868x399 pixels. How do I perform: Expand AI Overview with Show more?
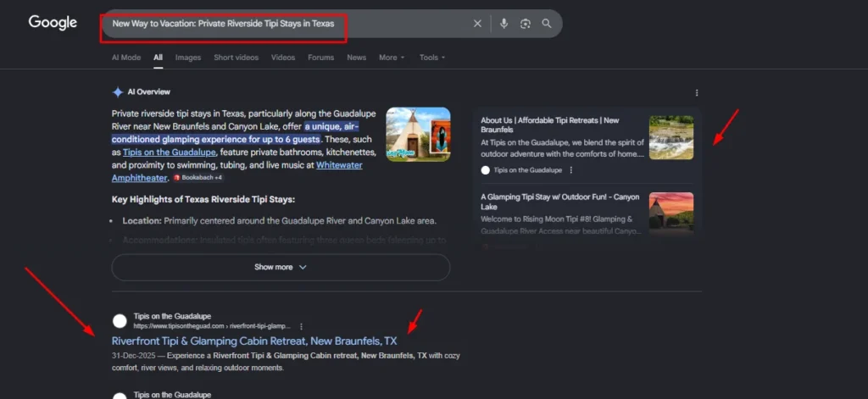281,268
